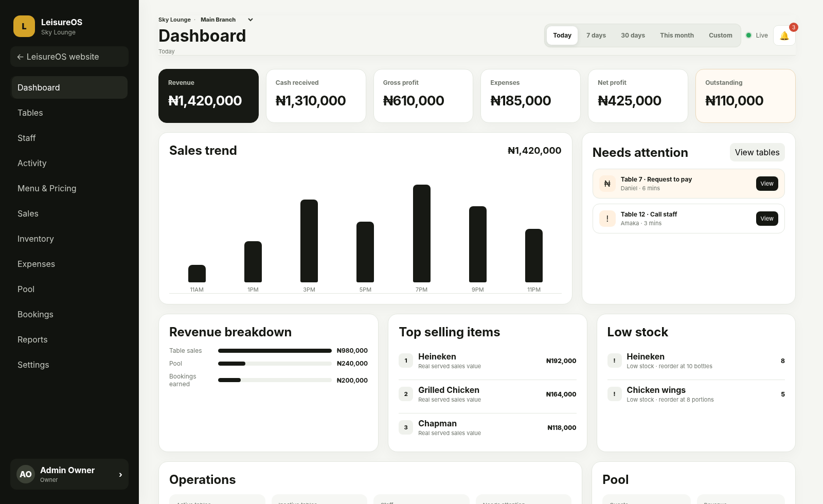Click the warning icon beside Heineken low stock

(614, 361)
